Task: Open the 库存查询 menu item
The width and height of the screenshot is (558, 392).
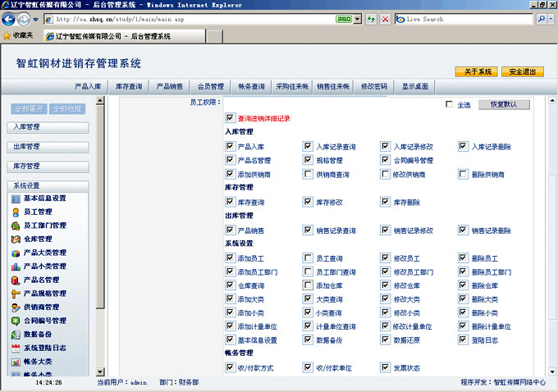Action: click(128, 85)
